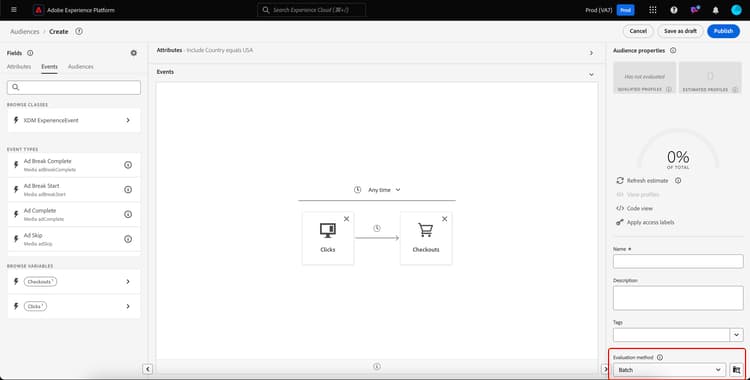The width and height of the screenshot is (750, 380).
Task: Open the help question mark menu
Action: coord(674,10)
